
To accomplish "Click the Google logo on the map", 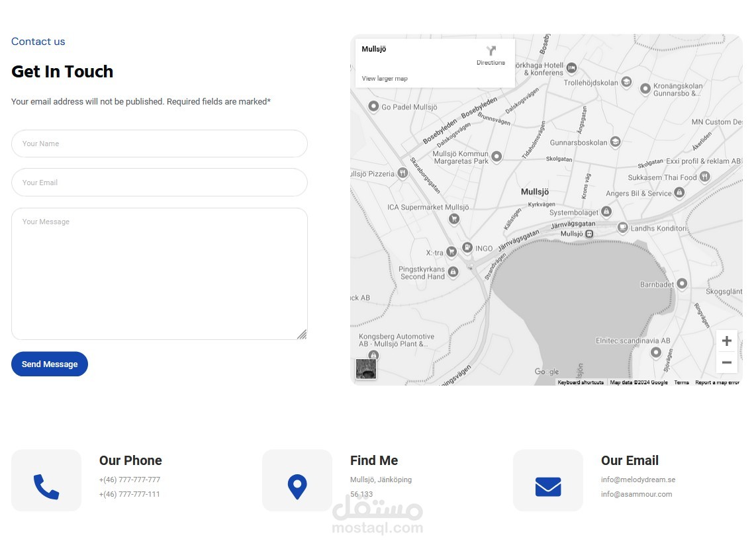I will 547,372.
